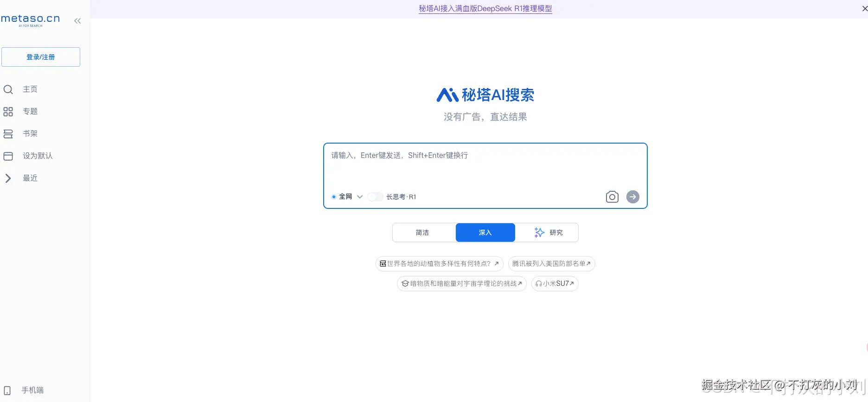Open 主页 in the sidebar
This screenshot has width=868, height=402.
click(x=30, y=89)
